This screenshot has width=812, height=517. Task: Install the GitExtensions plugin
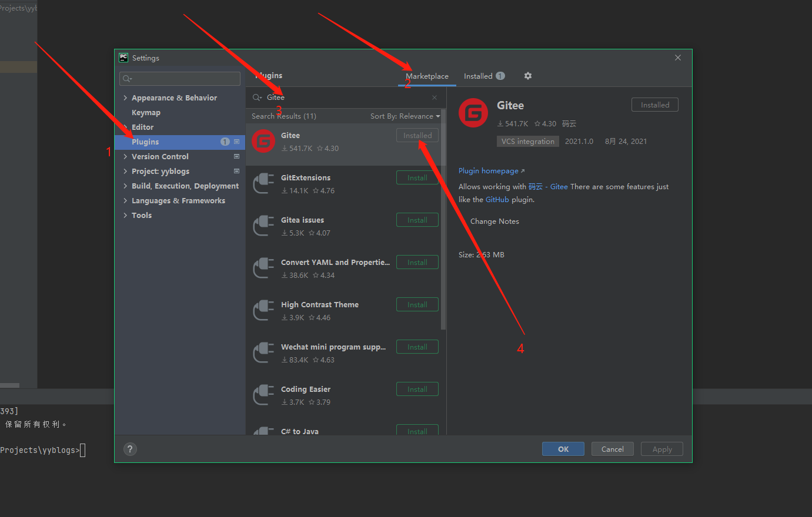pos(417,177)
